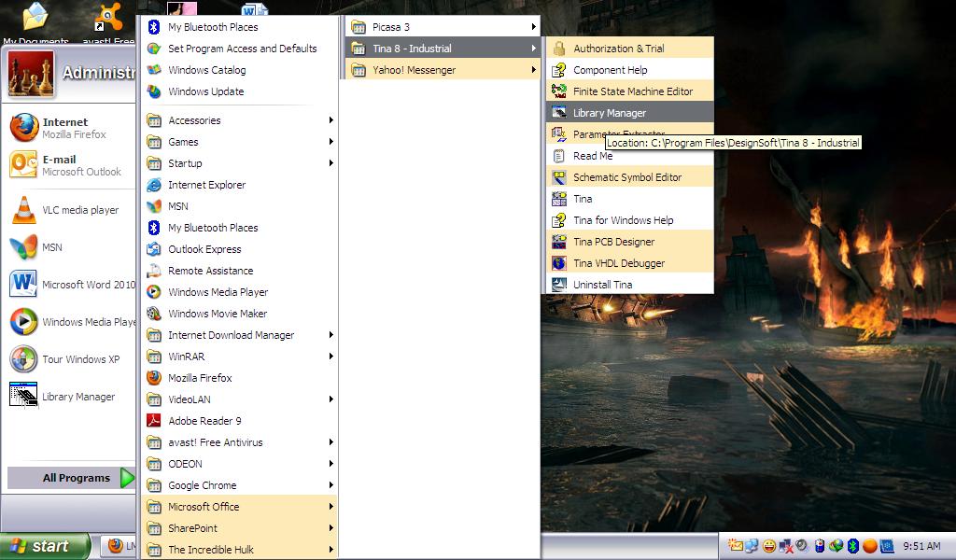This screenshot has height=560, width=956.
Task: Open the ODEON program group
Action: pos(240,464)
